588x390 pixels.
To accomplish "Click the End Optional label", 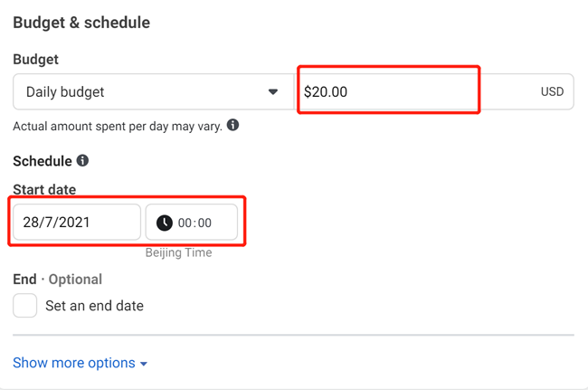I will 57,280.
